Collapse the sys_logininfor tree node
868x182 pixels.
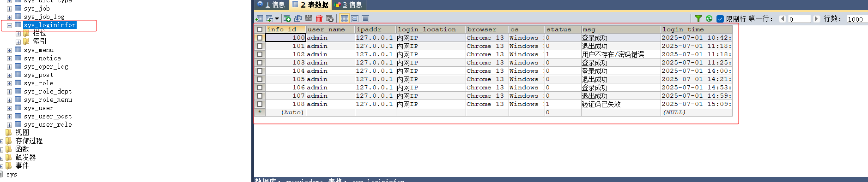coord(9,25)
